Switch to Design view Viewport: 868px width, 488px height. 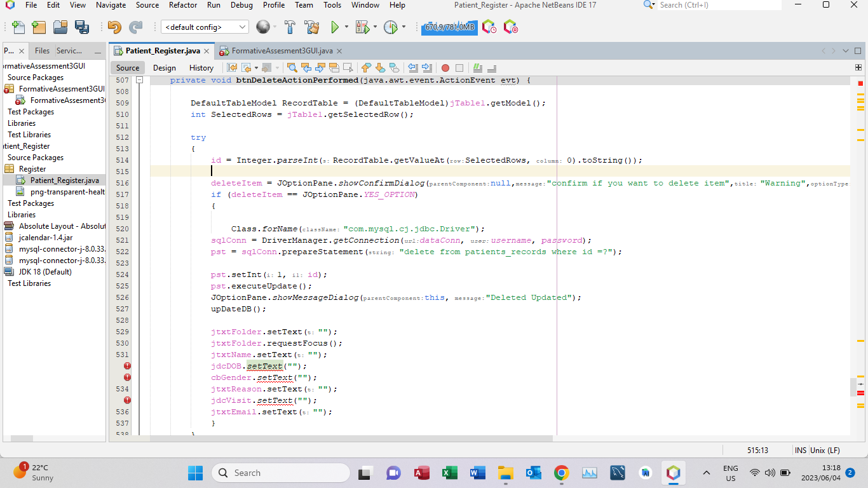tap(163, 67)
